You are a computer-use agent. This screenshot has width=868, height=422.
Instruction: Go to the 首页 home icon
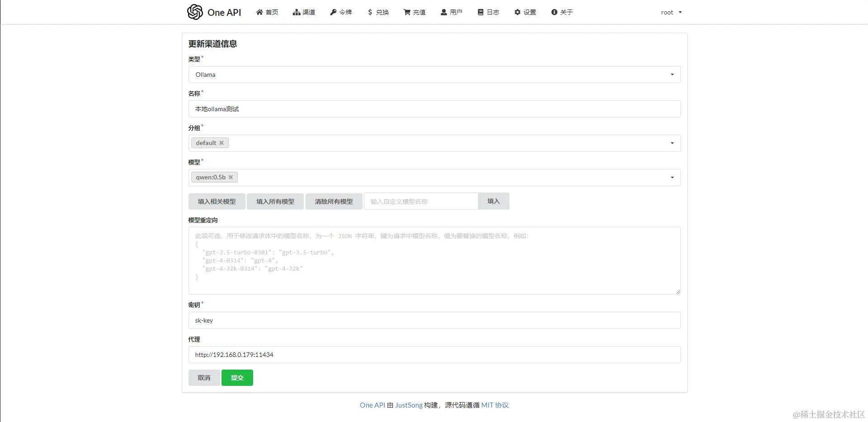pos(259,12)
